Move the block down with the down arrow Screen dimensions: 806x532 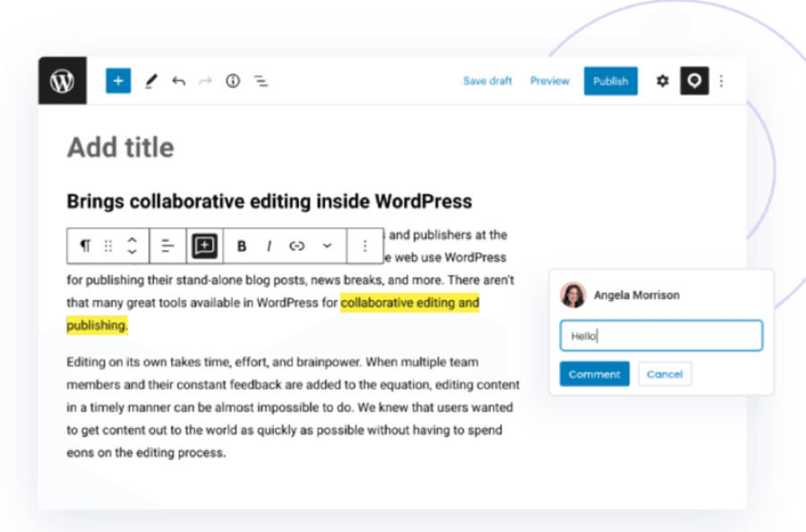pyautogui.click(x=133, y=252)
